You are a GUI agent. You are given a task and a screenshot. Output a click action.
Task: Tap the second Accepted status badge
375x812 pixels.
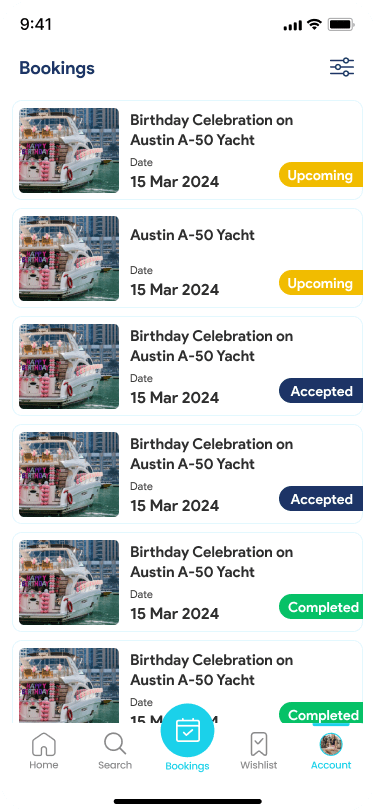[x=321, y=499]
